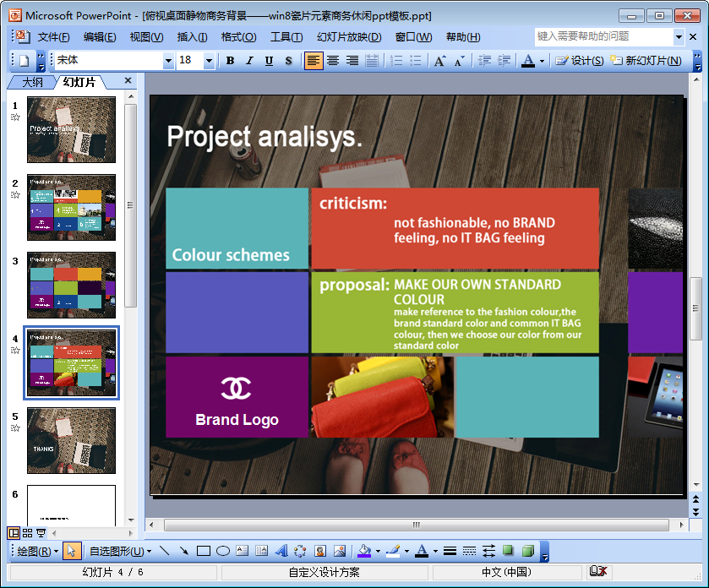Set center text alignment
The width and height of the screenshot is (709, 588).
333,61
